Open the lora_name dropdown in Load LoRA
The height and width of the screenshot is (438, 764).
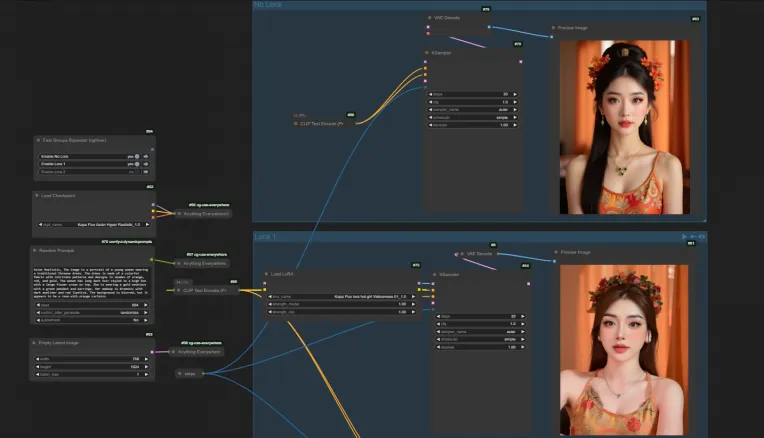(x=339, y=296)
